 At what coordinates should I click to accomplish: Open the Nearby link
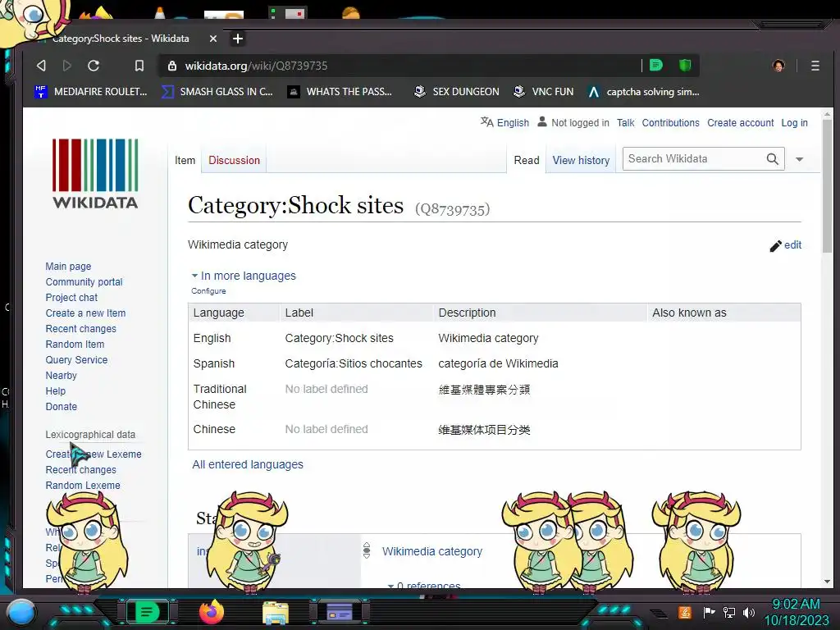click(x=61, y=375)
